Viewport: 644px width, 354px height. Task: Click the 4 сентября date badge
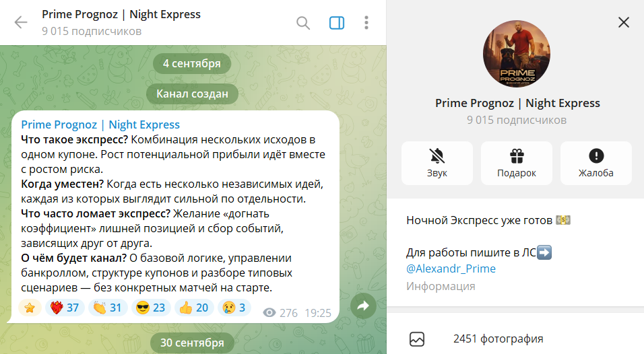click(192, 63)
